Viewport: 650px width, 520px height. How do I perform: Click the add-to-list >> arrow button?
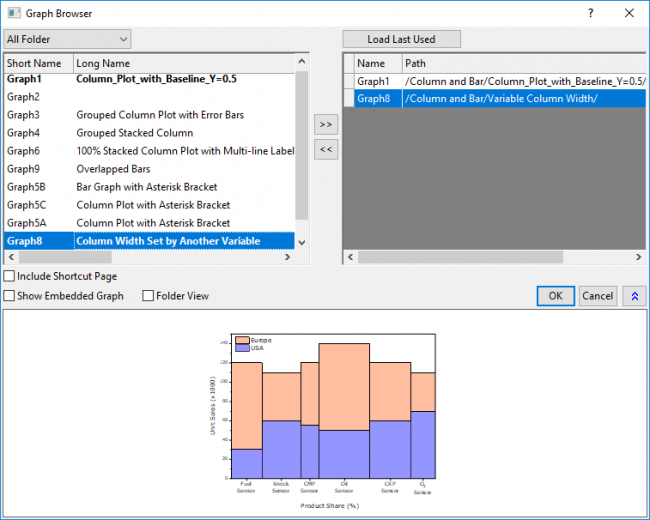(326, 125)
